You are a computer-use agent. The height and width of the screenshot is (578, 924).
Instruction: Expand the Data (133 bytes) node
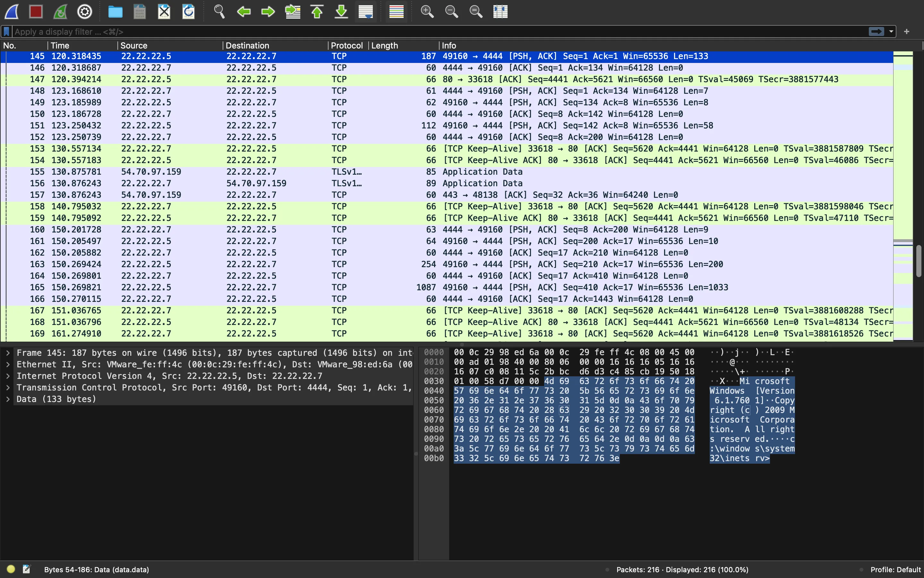click(8, 399)
